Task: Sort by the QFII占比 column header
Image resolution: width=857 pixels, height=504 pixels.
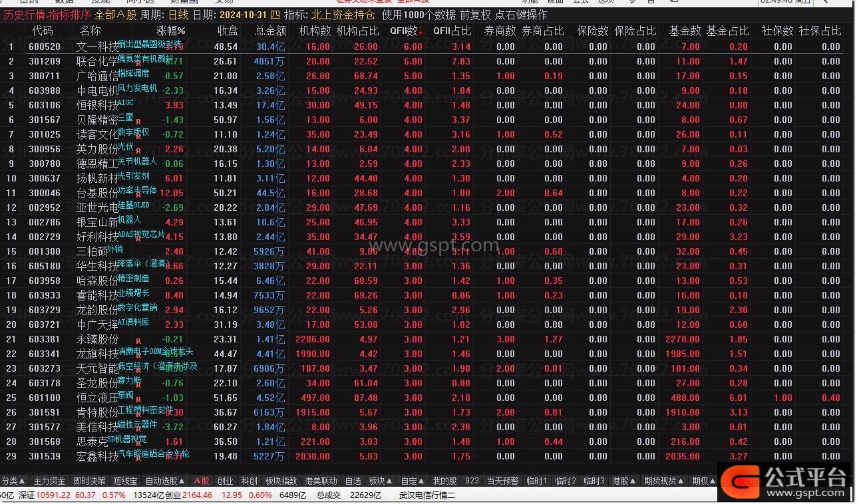Action: [452, 31]
